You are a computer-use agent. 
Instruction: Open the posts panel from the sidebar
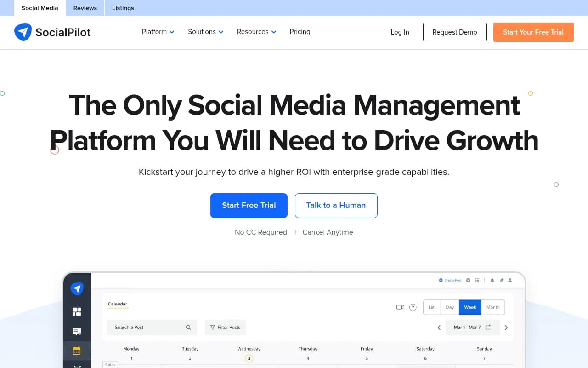[x=77, y=331]
